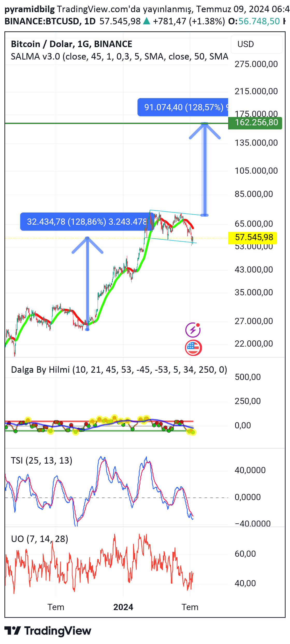The height and width of the screenshot is (644, 290).
Task: Click the pyramidbilg author name in header
Action: (30, 9)
